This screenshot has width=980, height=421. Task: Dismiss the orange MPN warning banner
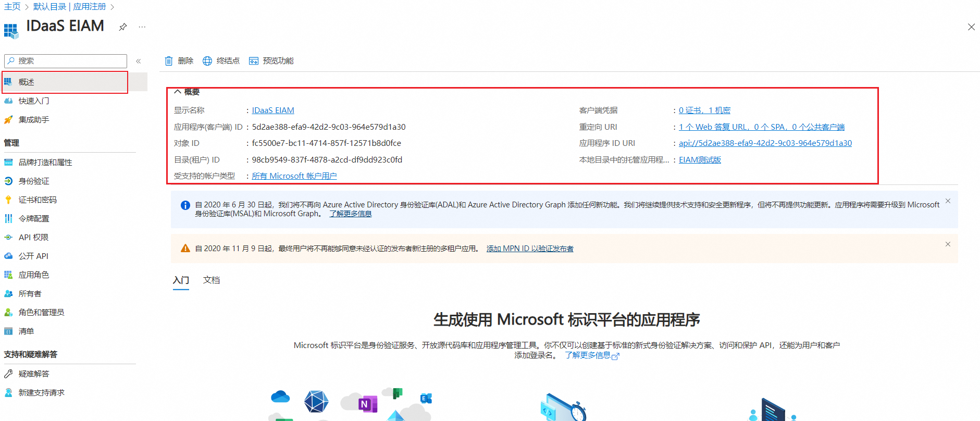tap(948, 244)
